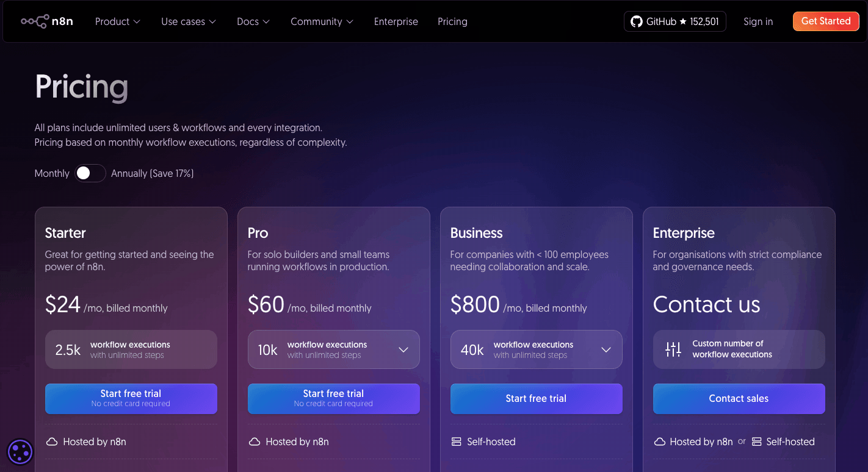Click Contact sales on the Enterprise card
This screenshot has height=472, width=868.
tap(739, 398)
